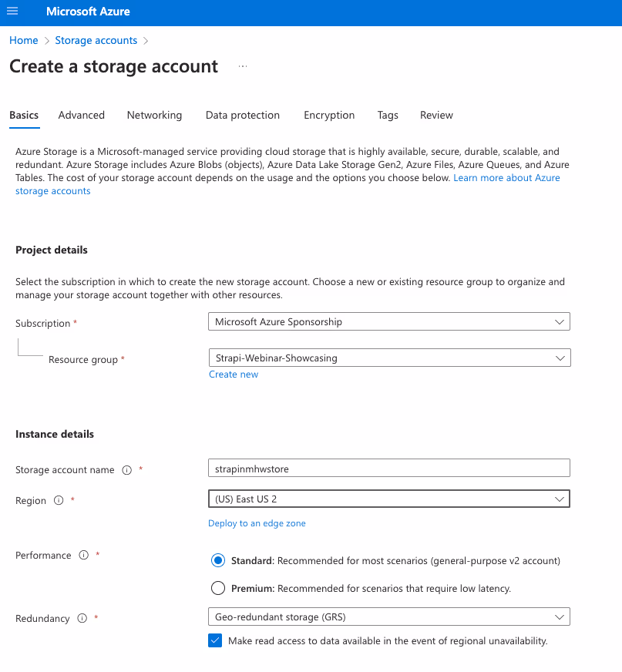Uncheck read access during regional unavailability

tap(215, 640)
